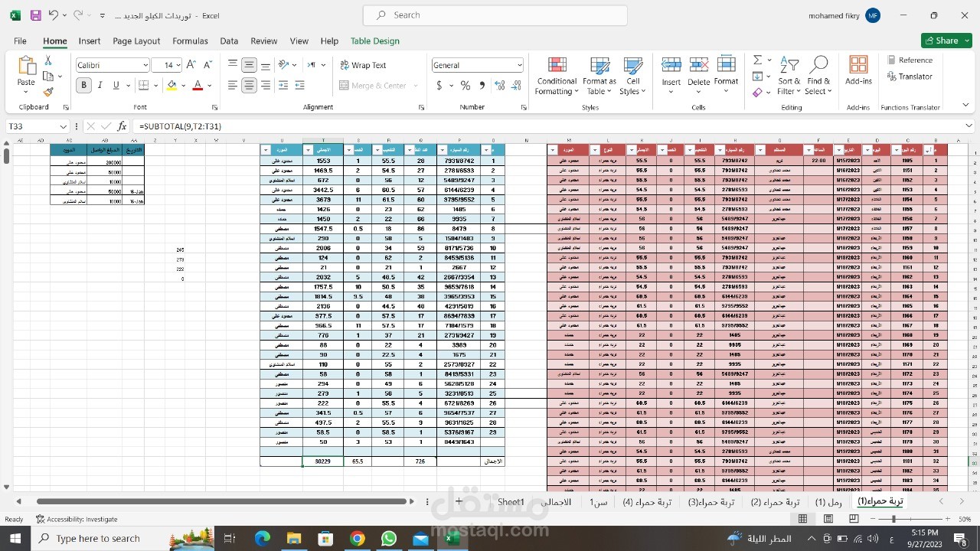The width and height of the screenshot is (980, 551).
Task: Apply Comma Style number format
Action: click(482, 86)
